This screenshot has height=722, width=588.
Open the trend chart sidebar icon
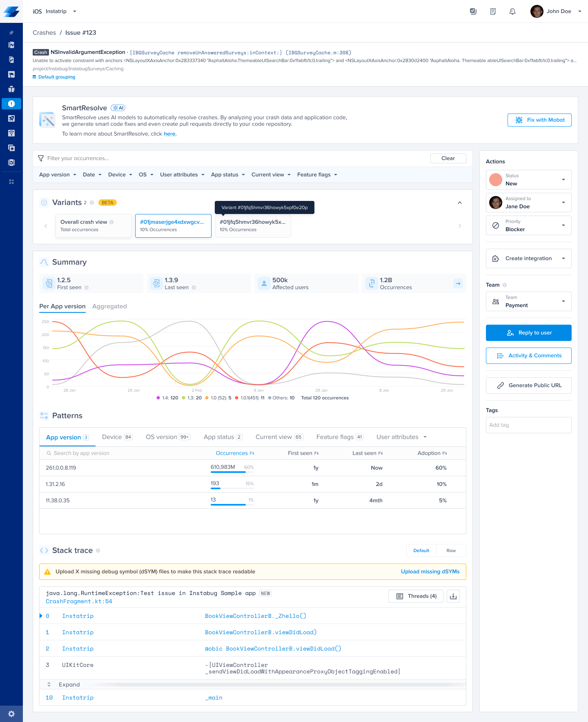pyautogui.click(x=11, y=60)
